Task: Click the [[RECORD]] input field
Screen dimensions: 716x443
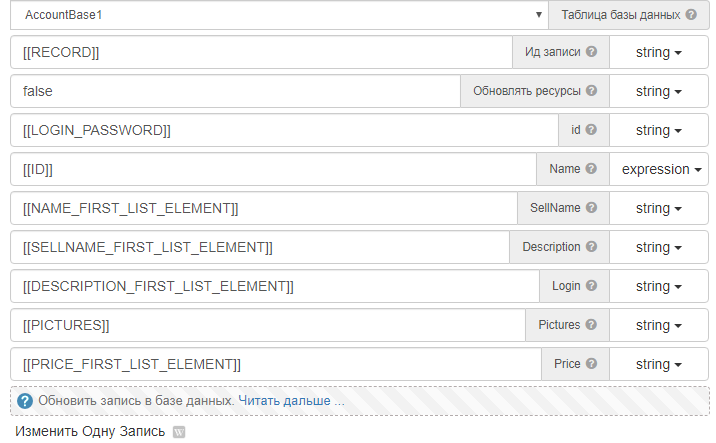Action: click(x=260, y=52)
